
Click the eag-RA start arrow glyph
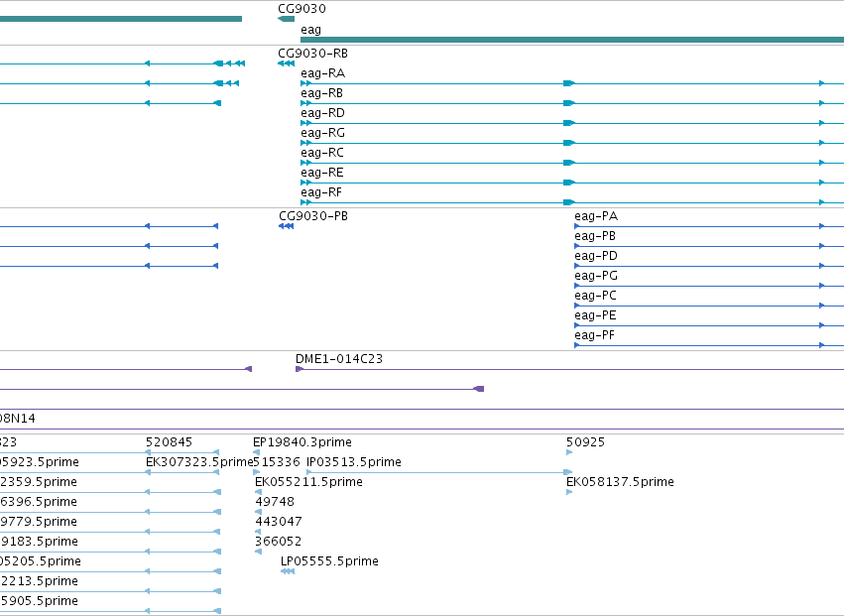point(305,83)
